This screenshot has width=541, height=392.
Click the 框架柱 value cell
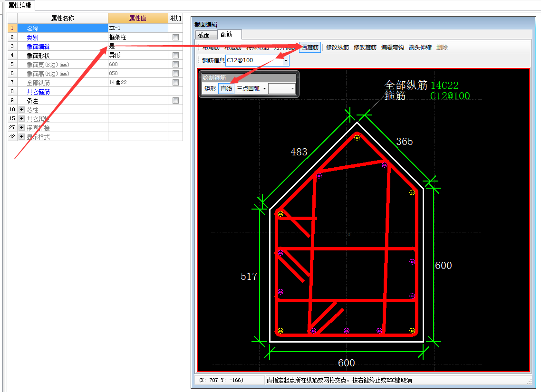pos(138,37)
